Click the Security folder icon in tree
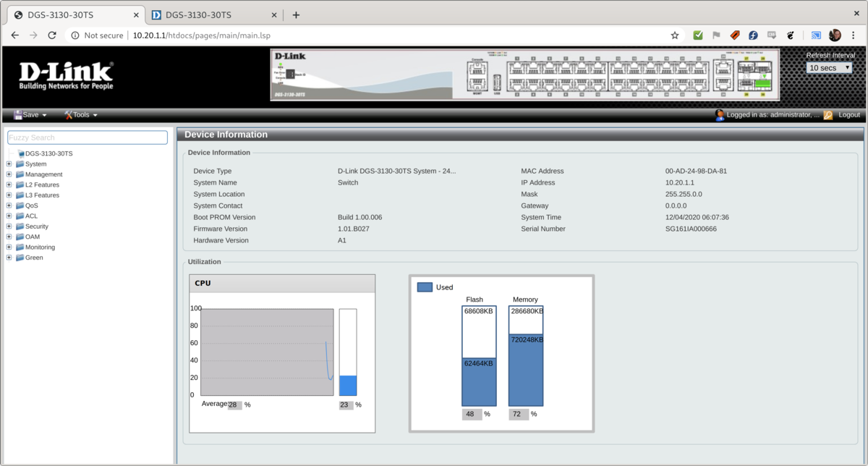The width and height of the screenshot is (868, 466). coord(20,226)
